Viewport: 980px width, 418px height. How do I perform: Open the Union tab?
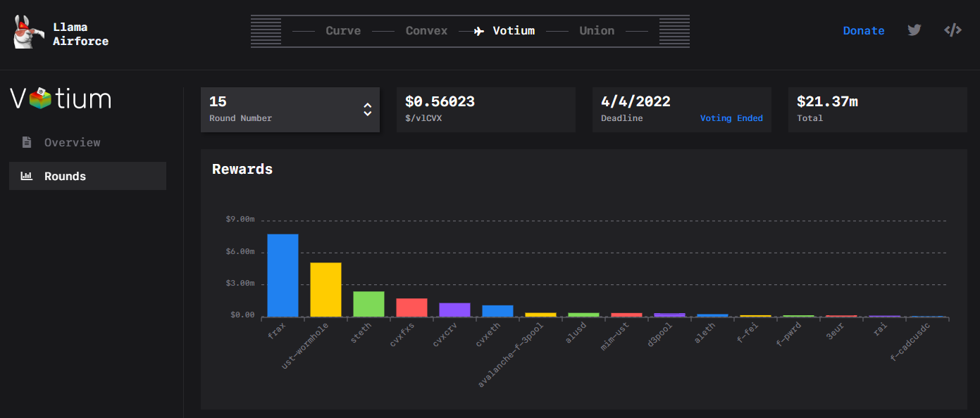click(597, 31)
